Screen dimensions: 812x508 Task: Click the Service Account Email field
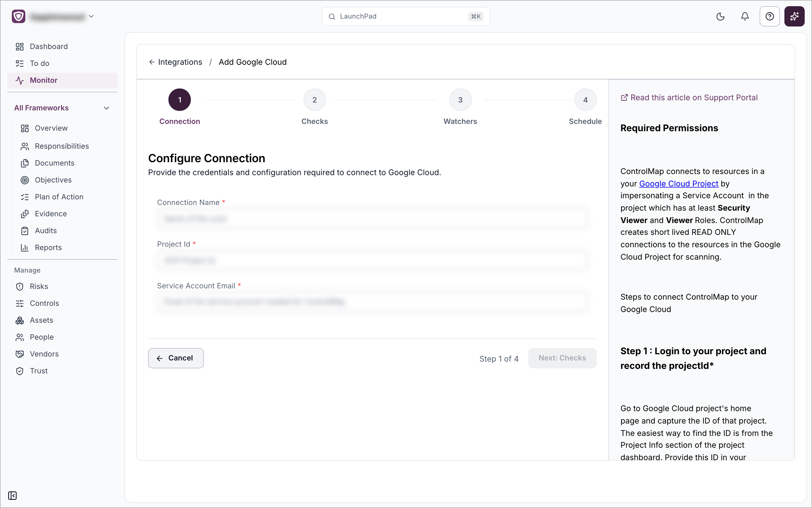pos(372,302)
